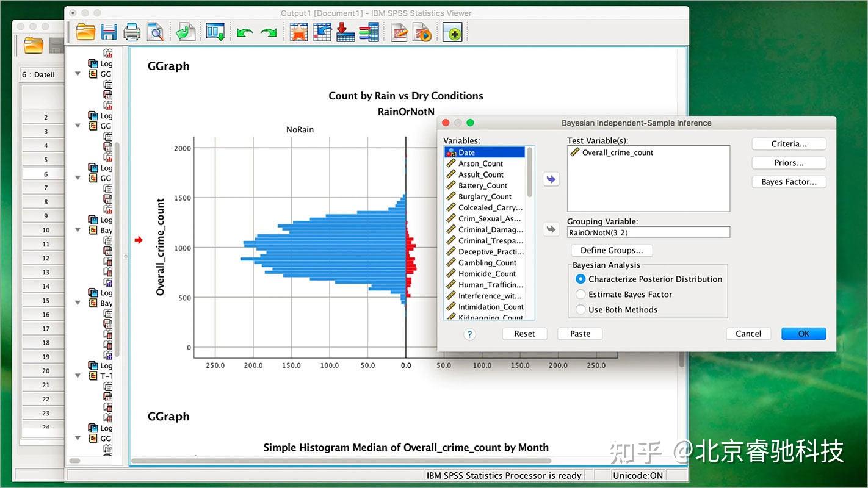Viewport: 868px width, 488px height.
Task: Open the Define Groups dialog
Action: point(611,250)
